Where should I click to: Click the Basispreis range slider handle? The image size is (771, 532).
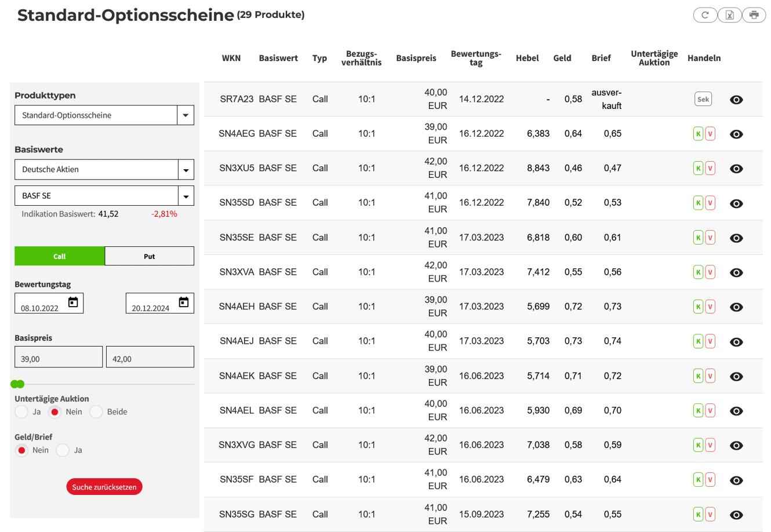(17, 384)
